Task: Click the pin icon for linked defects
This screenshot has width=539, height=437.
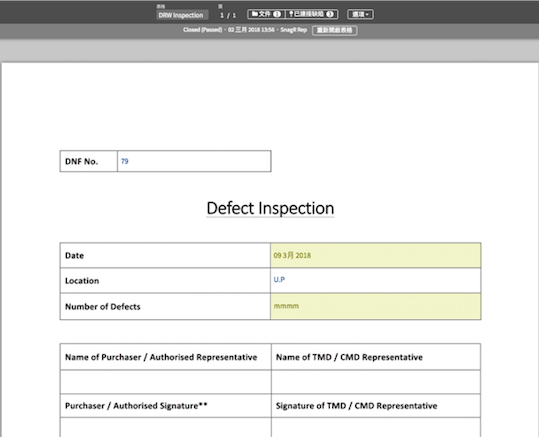Action: pos(291,14)
